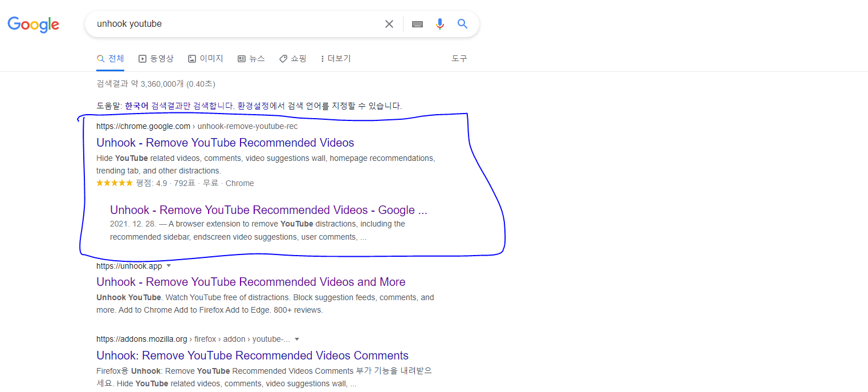Screen dimensions: 868x392
Task: Click the snippet 'Watch YouTube free of distractions'
Action: [227, 297]
